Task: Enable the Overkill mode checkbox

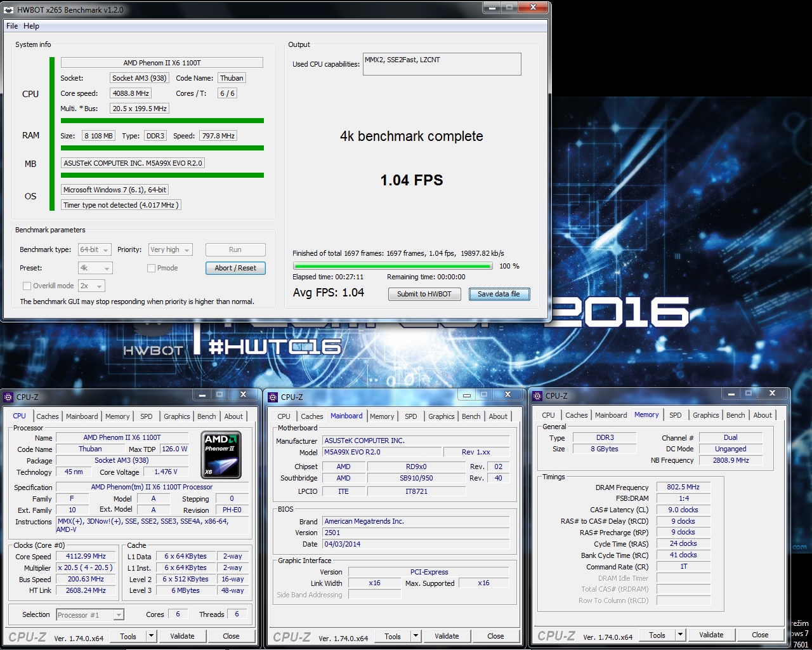Action: coord(27,286)
